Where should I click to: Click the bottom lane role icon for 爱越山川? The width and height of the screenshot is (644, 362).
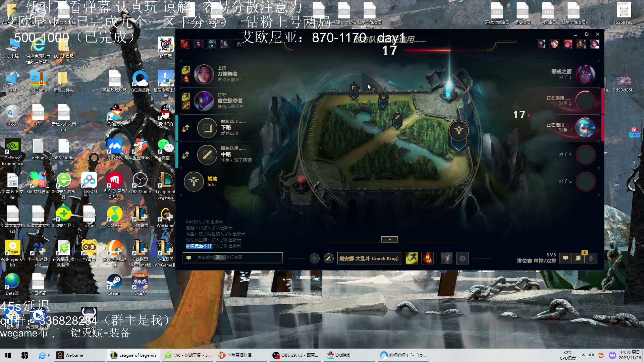(x=207, y=128)
